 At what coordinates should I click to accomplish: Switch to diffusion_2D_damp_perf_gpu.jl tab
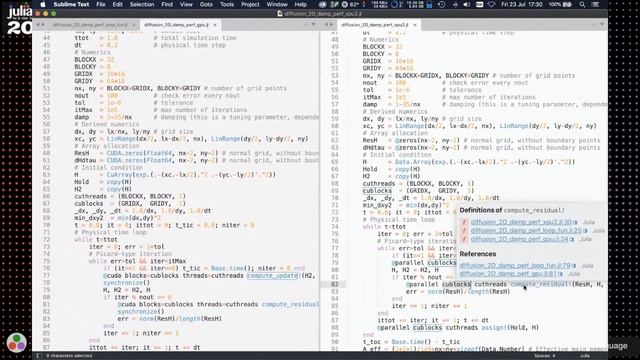[x=176, y=25]
